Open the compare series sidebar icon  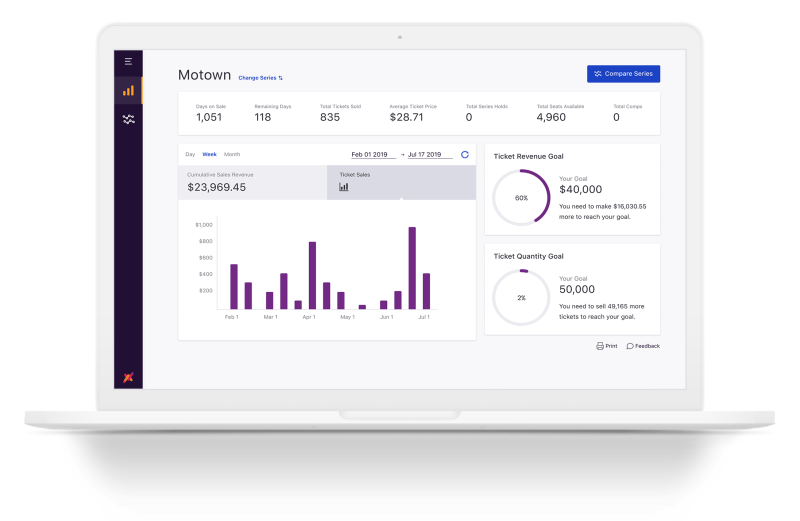(x=129, y=119)
